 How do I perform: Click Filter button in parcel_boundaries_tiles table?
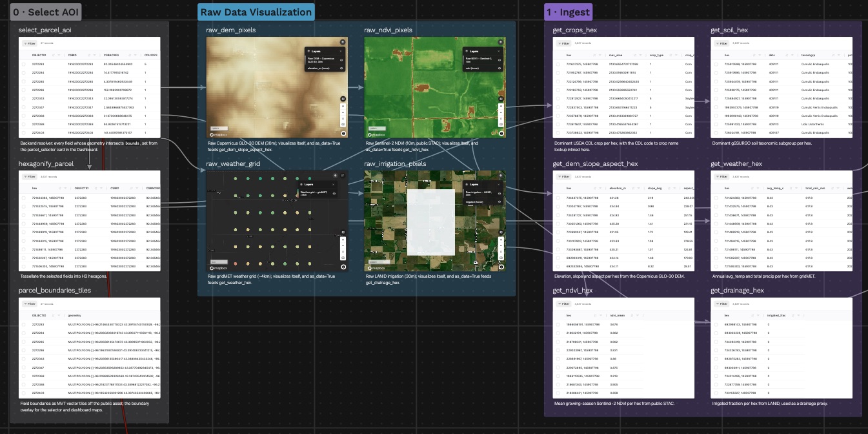point(30,303)
